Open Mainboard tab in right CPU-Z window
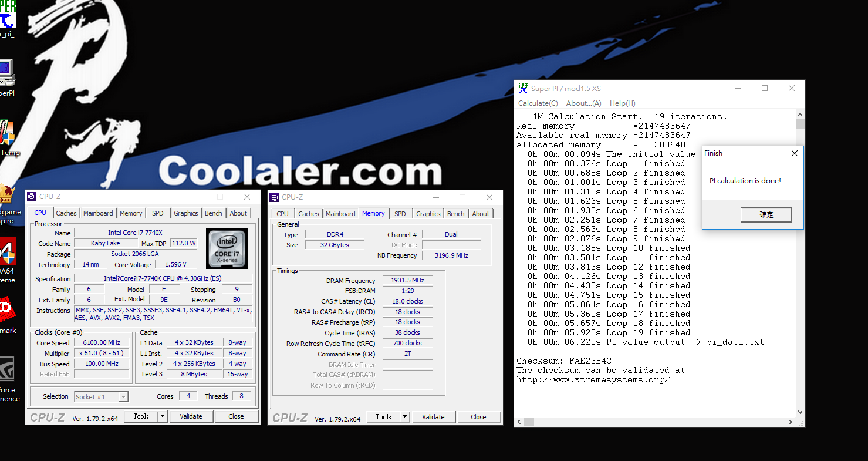 [x=340, y=214]
